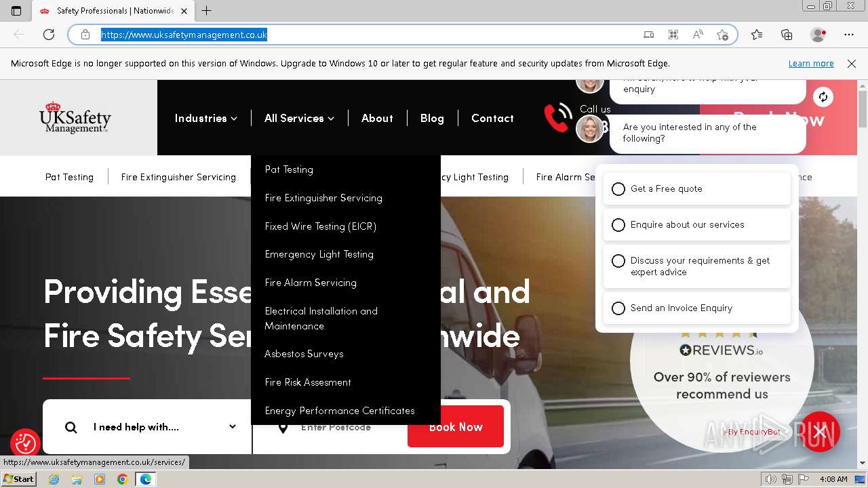
Task: Open File Explorer from taskbar
Action: (77, 479)
